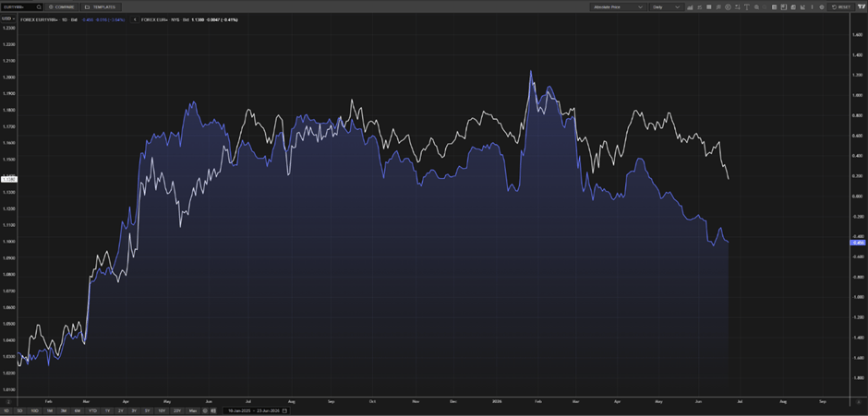Click the grid layout icon in the toolbar

click(775, 7)
